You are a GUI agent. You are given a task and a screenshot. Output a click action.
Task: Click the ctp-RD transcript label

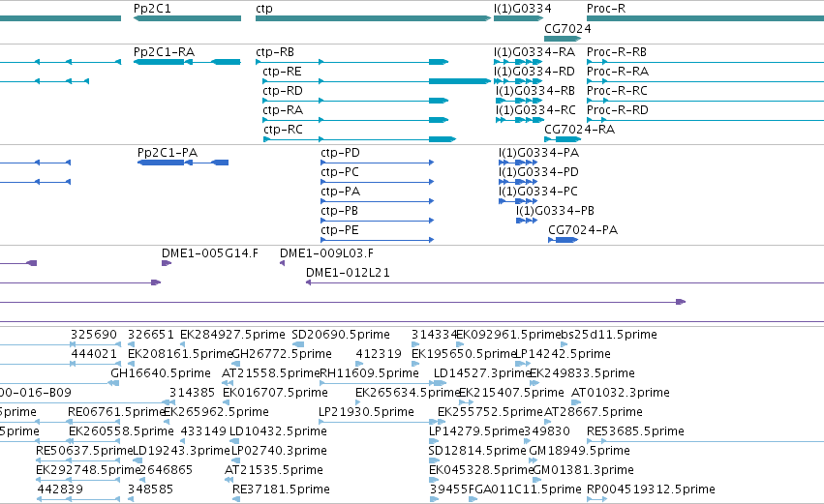coord(283,91)
